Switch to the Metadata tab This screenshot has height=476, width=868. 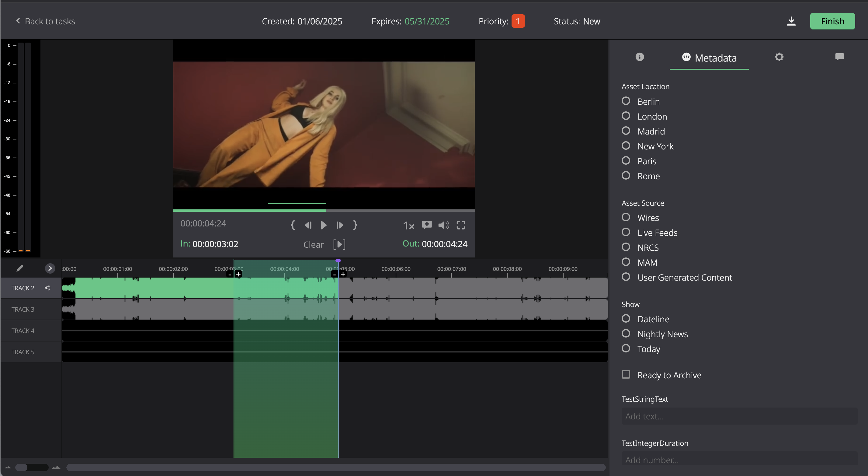point(709,58)
